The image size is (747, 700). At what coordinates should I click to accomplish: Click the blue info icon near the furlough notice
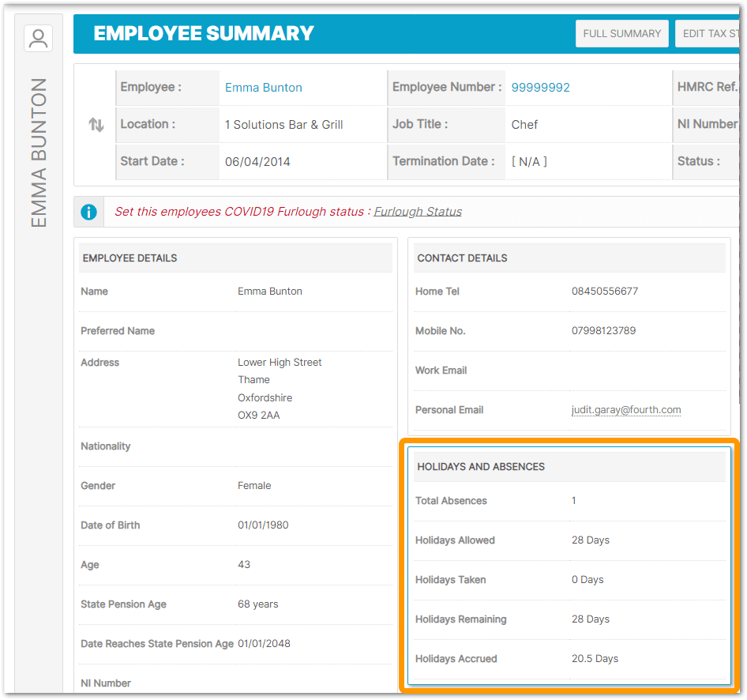click(88, 212)
